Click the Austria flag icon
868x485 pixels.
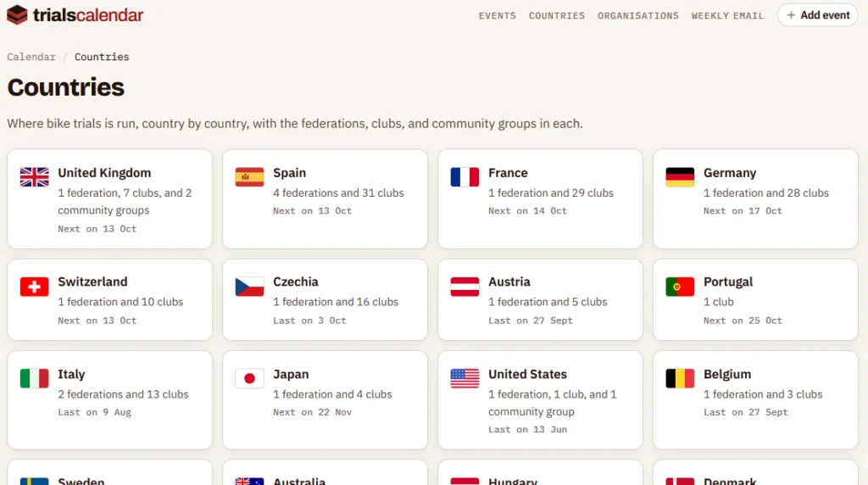[465, 287]
